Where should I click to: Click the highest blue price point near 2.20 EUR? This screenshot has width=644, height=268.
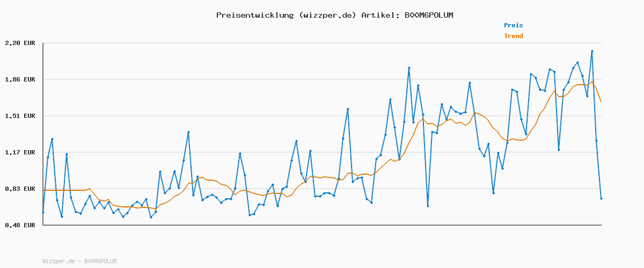[592, 51]
